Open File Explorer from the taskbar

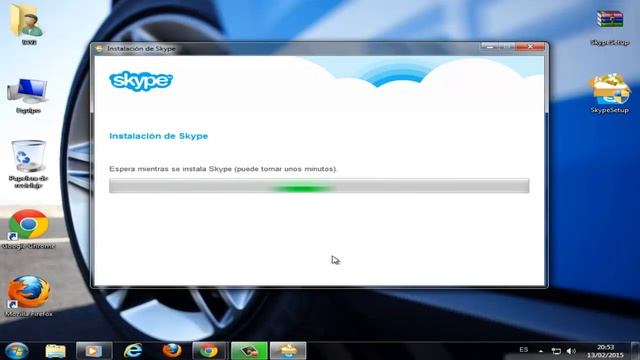click(x=56, y=351)
